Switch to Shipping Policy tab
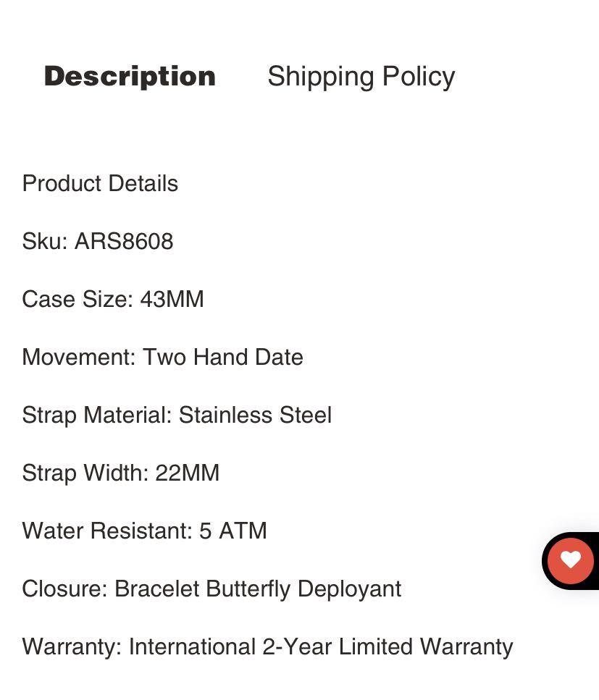 (x=361, y=77)
